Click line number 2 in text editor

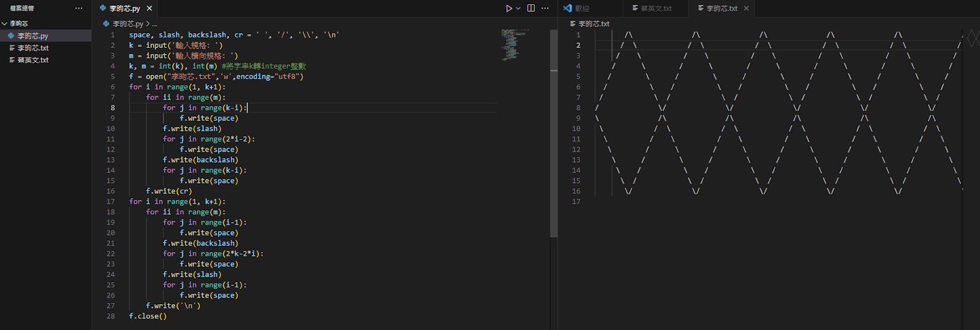[x=578, y=45]
